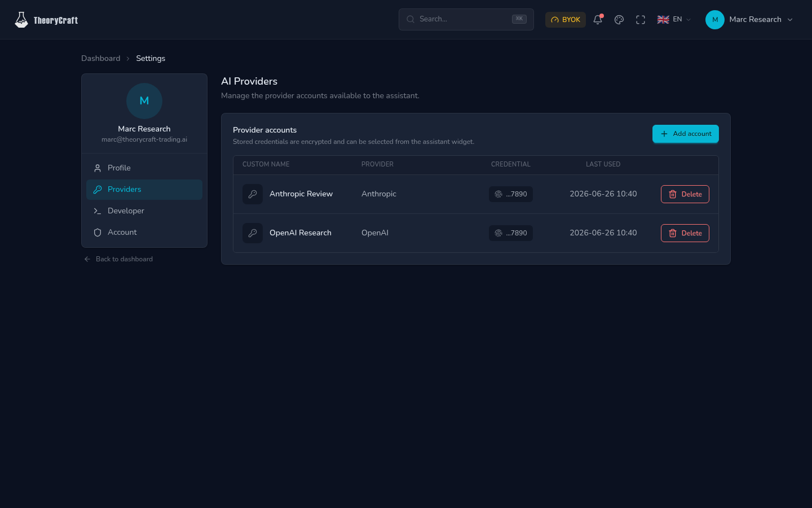Click the UK flag language icon
812x508 pixels.
pyautogui.click(x=663, y=20)
